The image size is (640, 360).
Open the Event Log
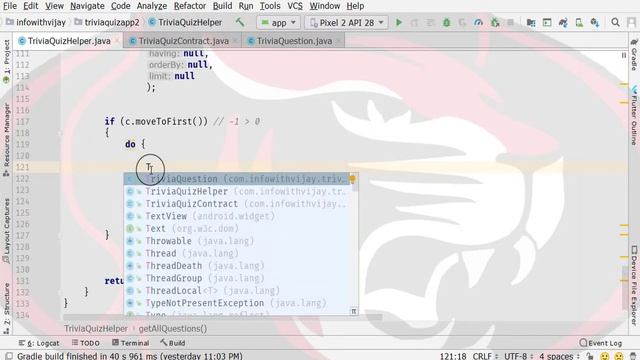(600, 343)
